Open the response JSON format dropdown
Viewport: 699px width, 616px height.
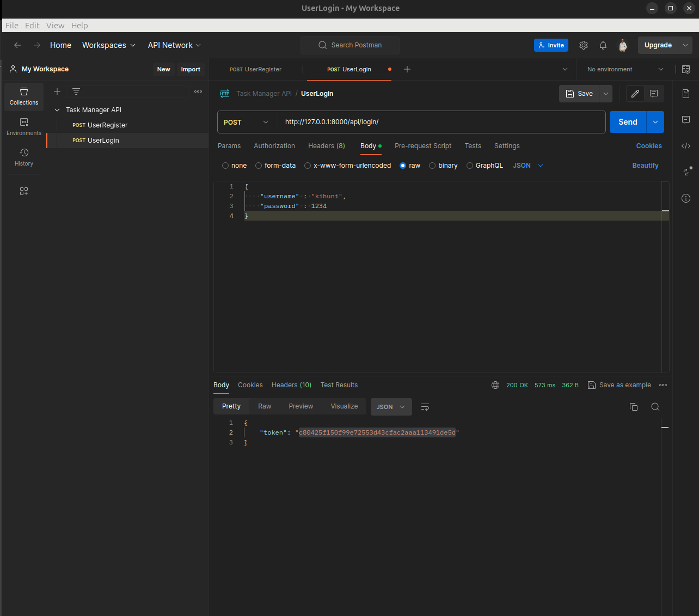[x=391, y=407]
